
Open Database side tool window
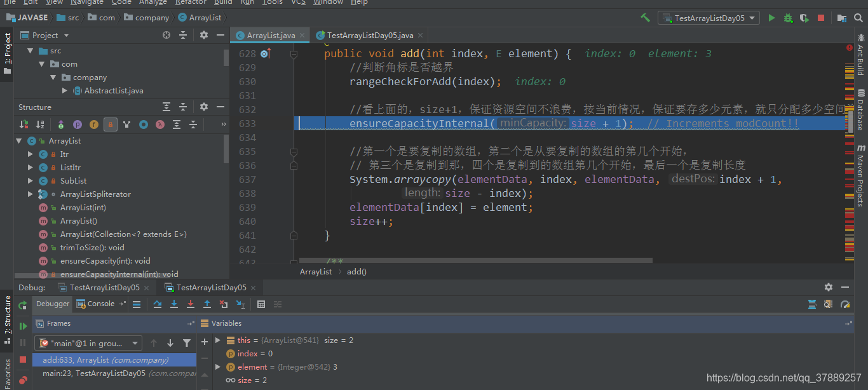(x=860, y=110)
